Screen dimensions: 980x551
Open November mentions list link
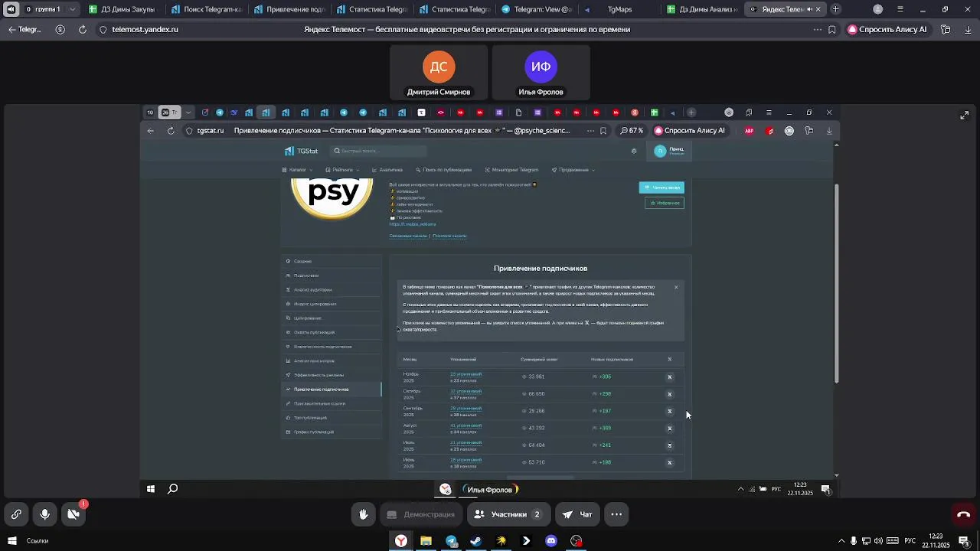pyautogui.click(x=465, y=374)
